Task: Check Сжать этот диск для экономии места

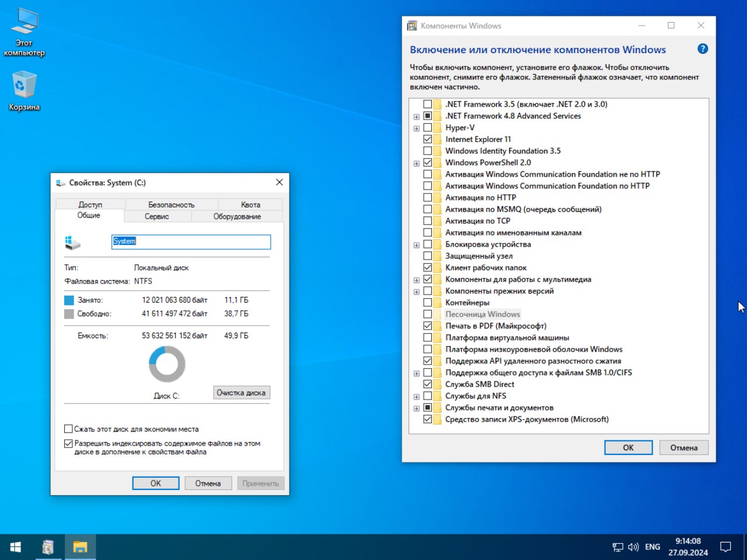Action: point(68,429)
